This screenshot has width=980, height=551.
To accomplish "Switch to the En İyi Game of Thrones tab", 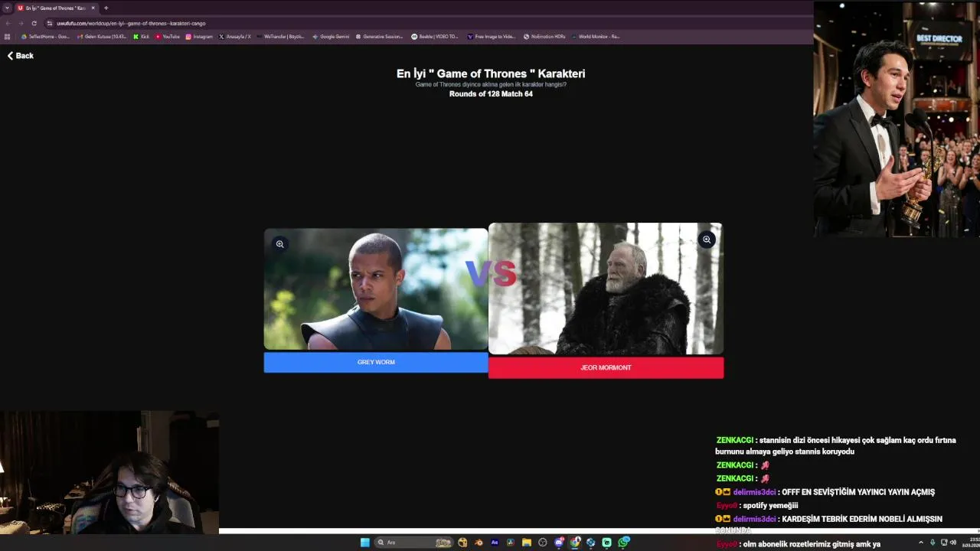I will click(55, 8).
